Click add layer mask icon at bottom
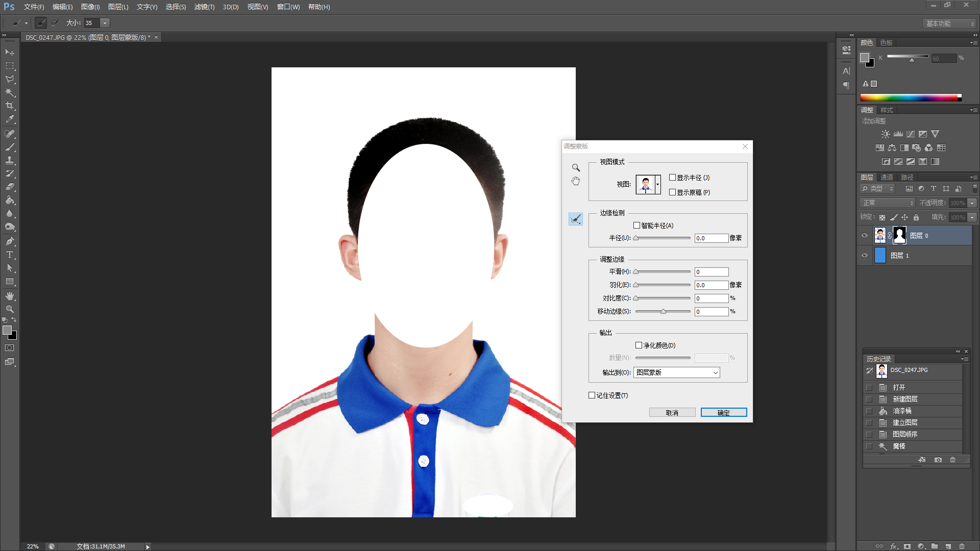The image size is (980, 551). tap(907, 546)
